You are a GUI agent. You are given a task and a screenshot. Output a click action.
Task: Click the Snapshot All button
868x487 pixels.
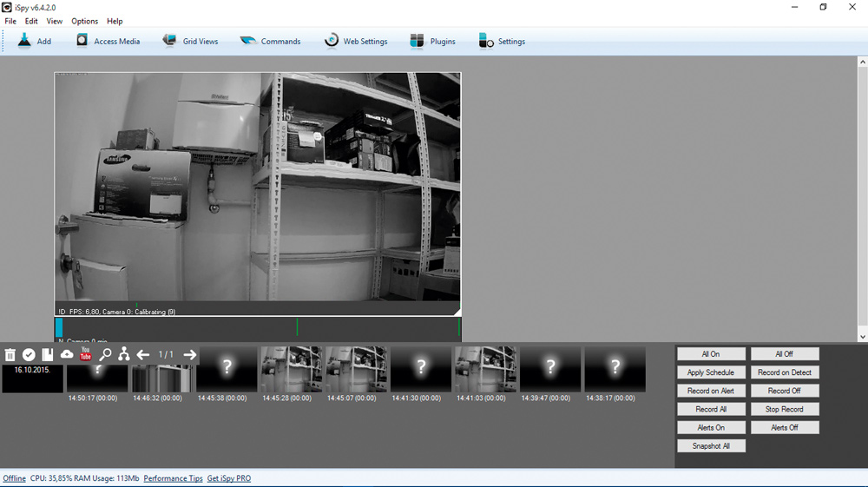[x=711, y=446]
